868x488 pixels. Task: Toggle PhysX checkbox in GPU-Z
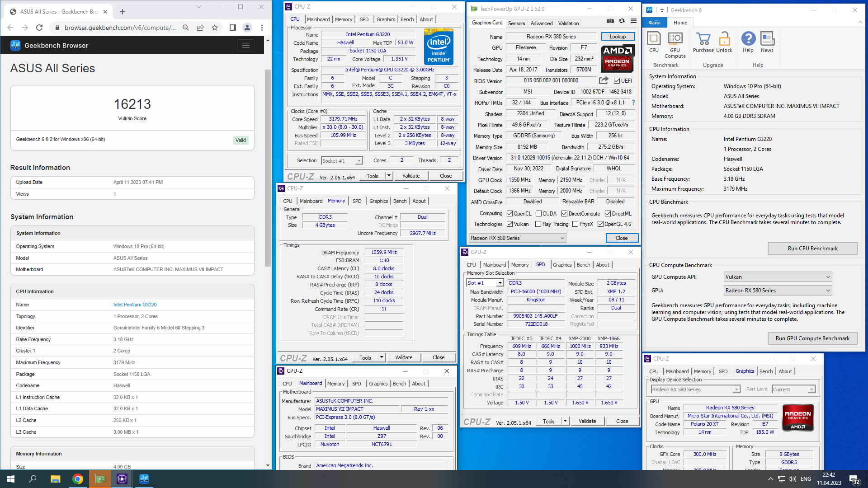(x=575, y=224)
